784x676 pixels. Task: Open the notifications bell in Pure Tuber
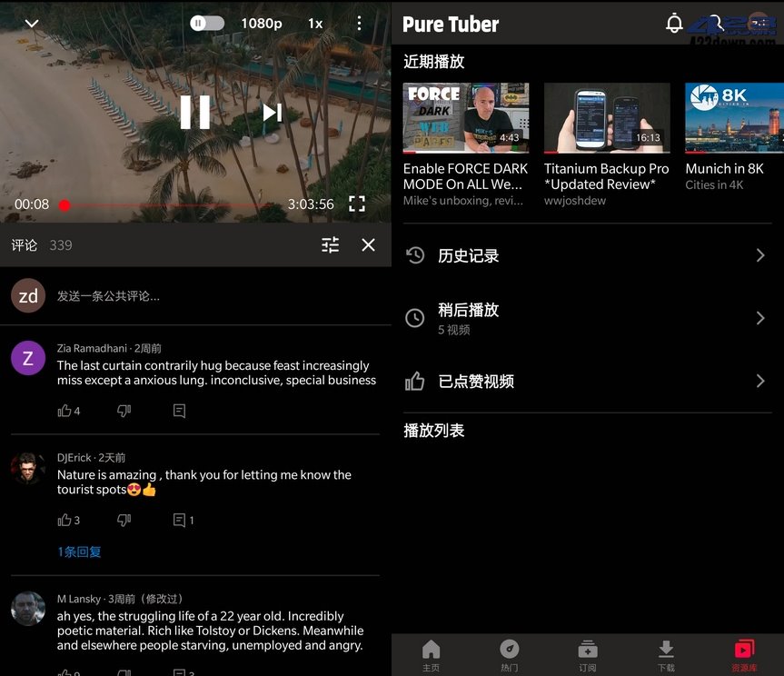tap(674, 24)
